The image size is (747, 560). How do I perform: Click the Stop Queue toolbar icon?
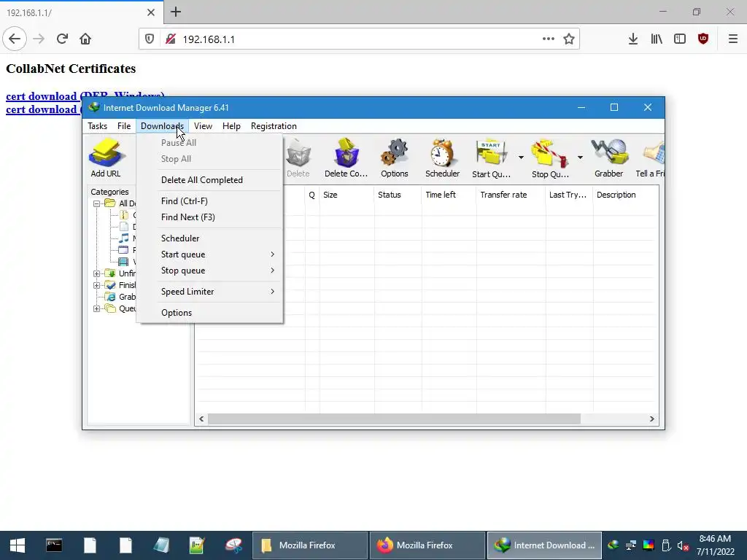pos(550,158)
